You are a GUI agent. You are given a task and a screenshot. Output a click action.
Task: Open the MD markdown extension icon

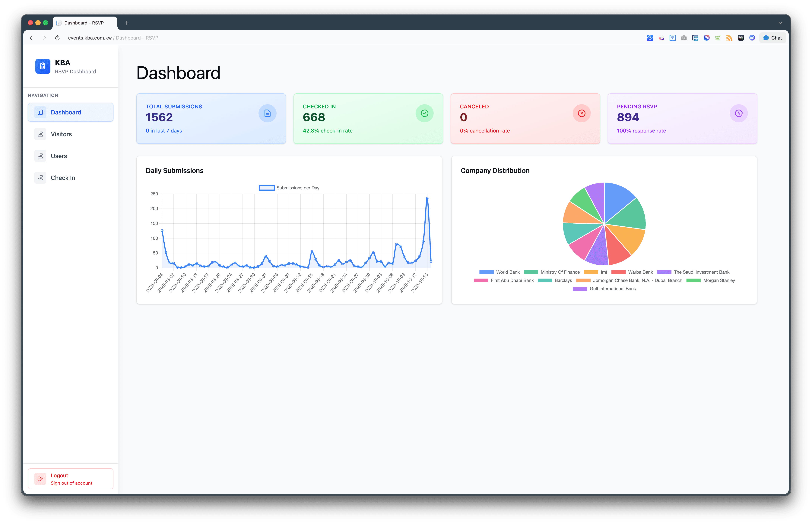pyautogui.click(x=672, y=38)
